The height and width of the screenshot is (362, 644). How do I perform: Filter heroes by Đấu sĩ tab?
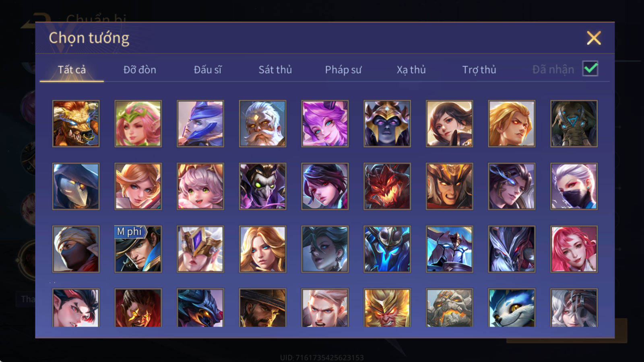coord(207,70)
